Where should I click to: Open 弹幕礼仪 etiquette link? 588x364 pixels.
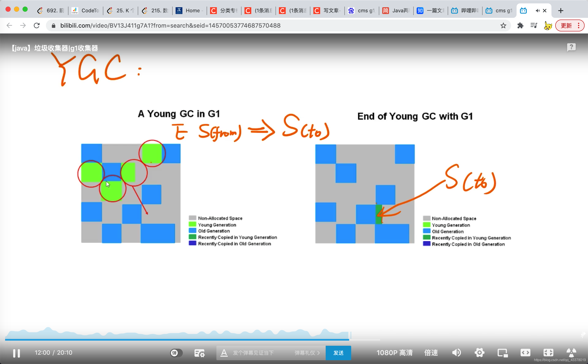click(x=307, y=353)
